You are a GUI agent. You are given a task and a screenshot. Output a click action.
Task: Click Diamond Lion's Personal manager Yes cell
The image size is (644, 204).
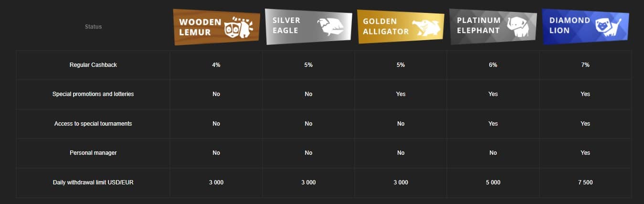pyautogui.click(x=585, y=153)
